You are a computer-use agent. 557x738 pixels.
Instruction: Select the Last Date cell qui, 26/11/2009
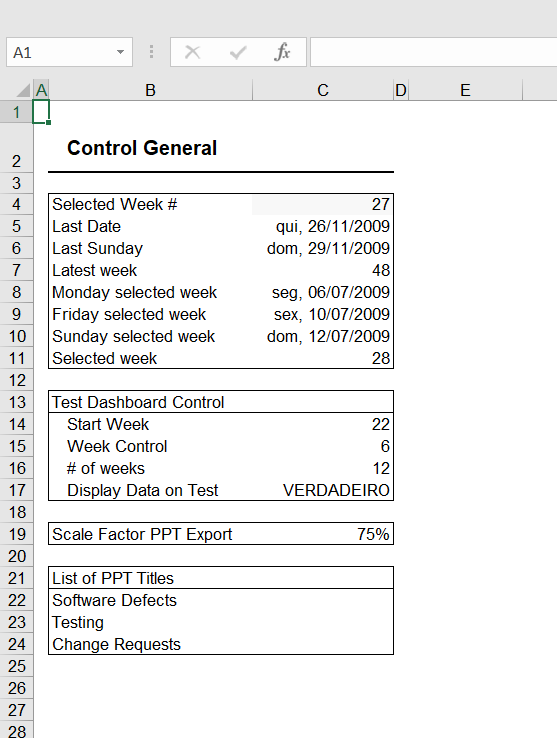323,226
